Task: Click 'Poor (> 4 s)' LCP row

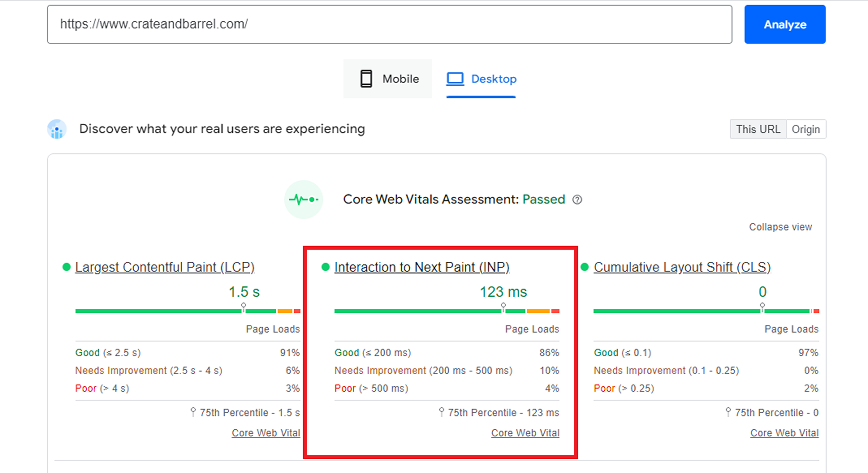Action: pos(188,388)
